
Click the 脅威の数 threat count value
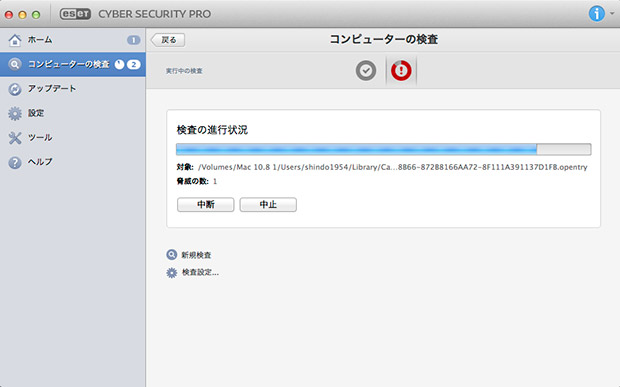tap(215, 181)
